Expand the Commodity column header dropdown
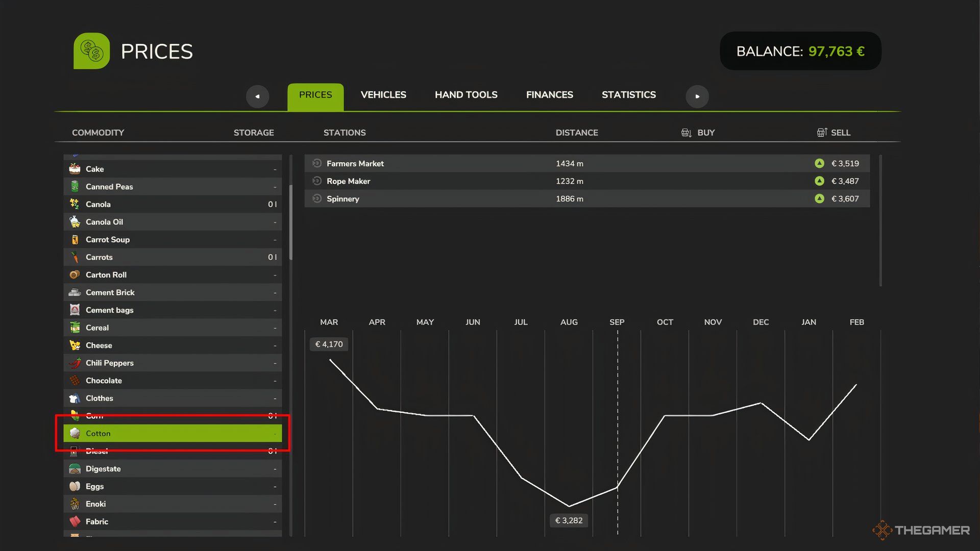 [x=97, y=133]
